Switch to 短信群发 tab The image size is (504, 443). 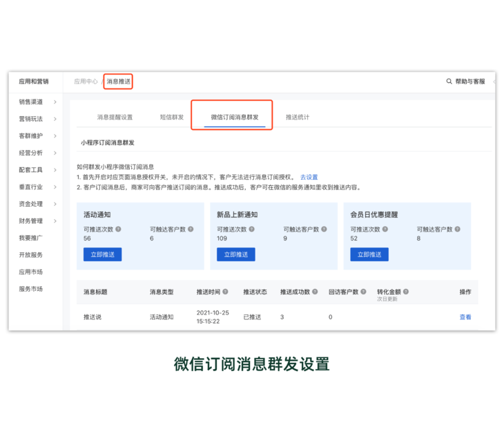pyautogui.click(x=172, y=117)
